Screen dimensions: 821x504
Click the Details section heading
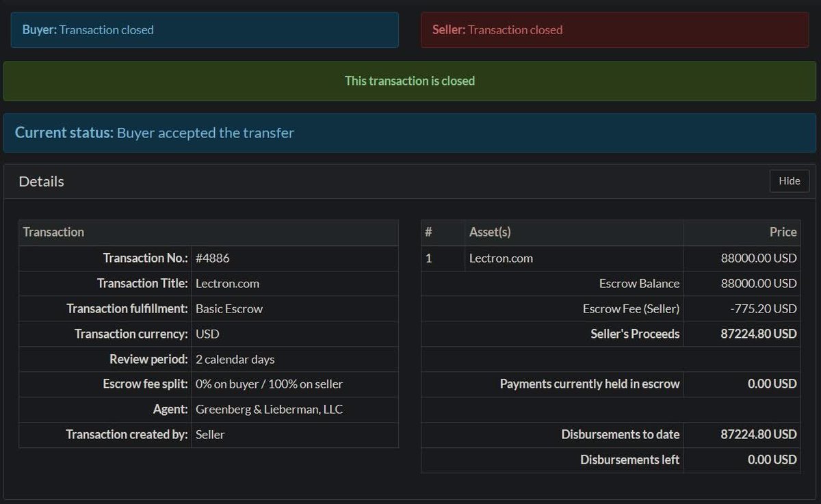tap(41, 181)
